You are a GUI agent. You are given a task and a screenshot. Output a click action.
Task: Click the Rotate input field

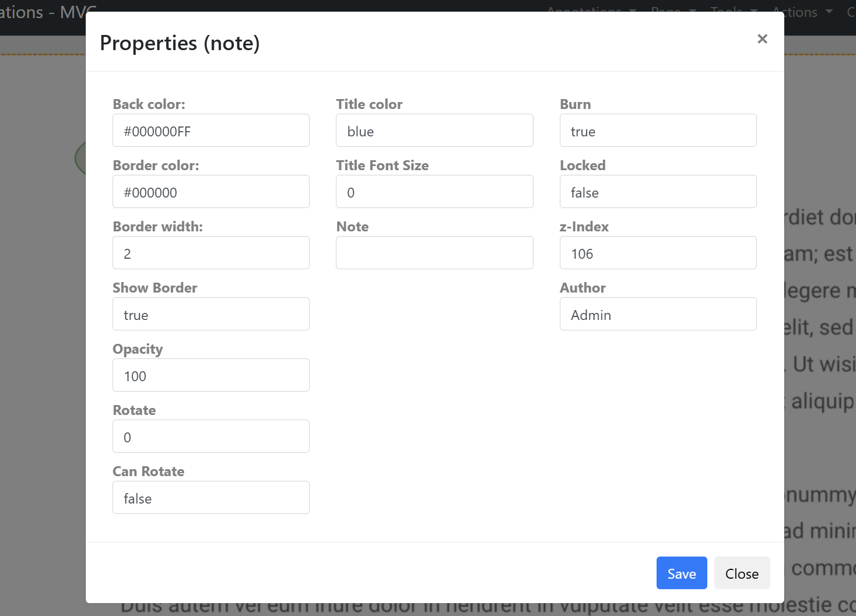coord(211,437)
